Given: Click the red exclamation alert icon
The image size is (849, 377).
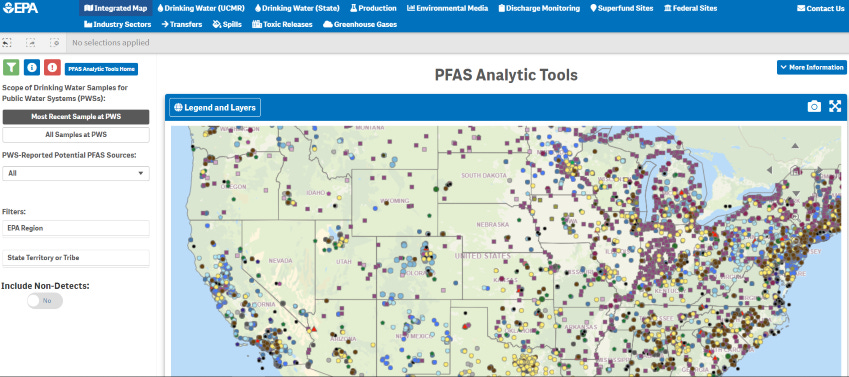Looking at the screenshot, I should [53, 67].
